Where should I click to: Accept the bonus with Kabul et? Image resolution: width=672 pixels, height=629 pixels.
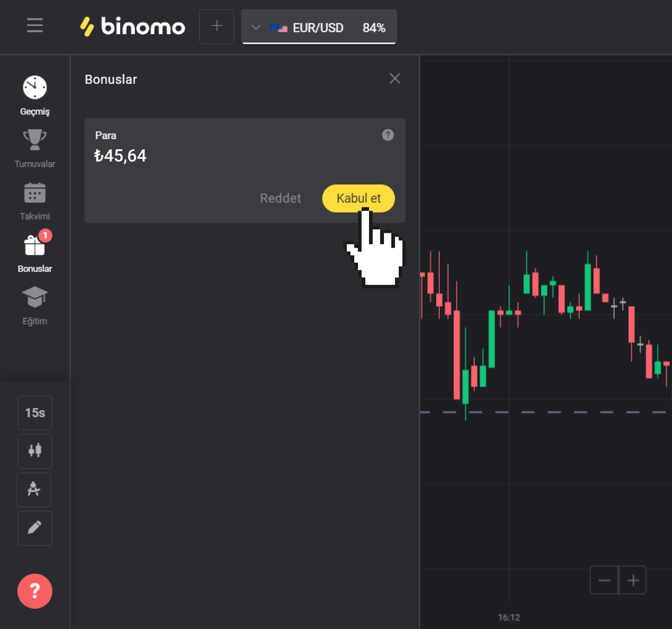coord(358,198)
